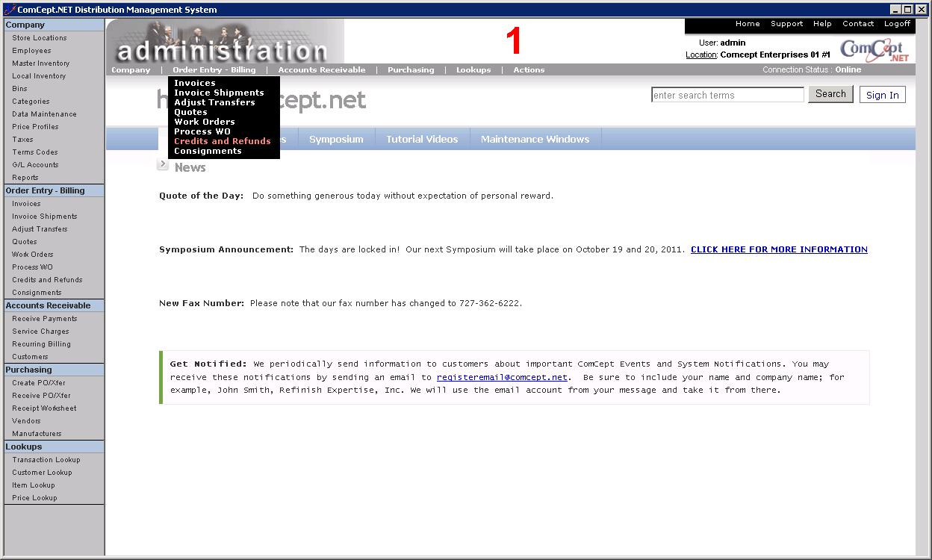This screenshot has height=560, width=932.
Task: Click the Sign In button
Action: [882, 95]
